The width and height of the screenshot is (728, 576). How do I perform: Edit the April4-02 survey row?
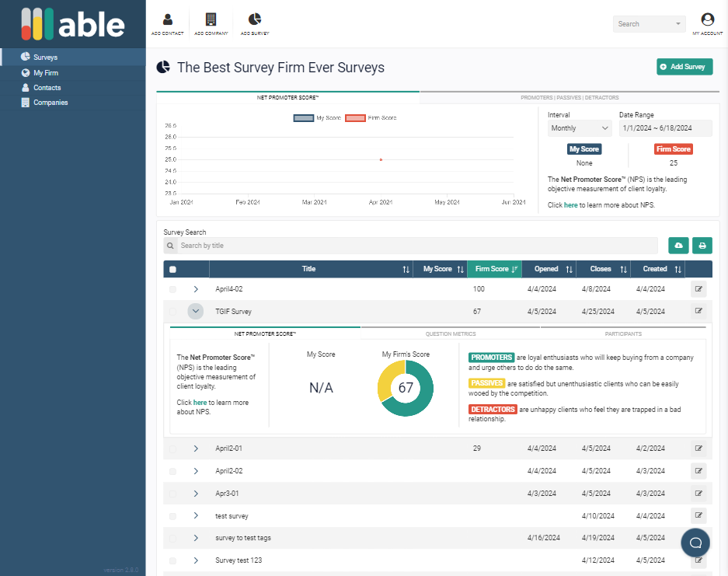[x=698, y=289]
